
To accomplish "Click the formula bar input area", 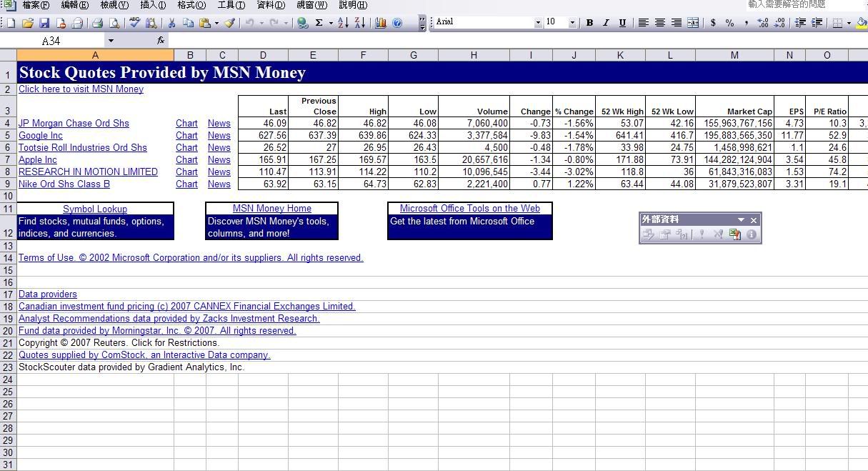I will [518, 41].
